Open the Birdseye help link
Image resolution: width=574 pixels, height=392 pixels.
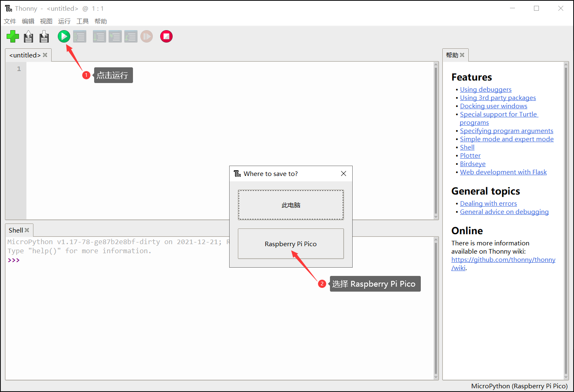473,164
